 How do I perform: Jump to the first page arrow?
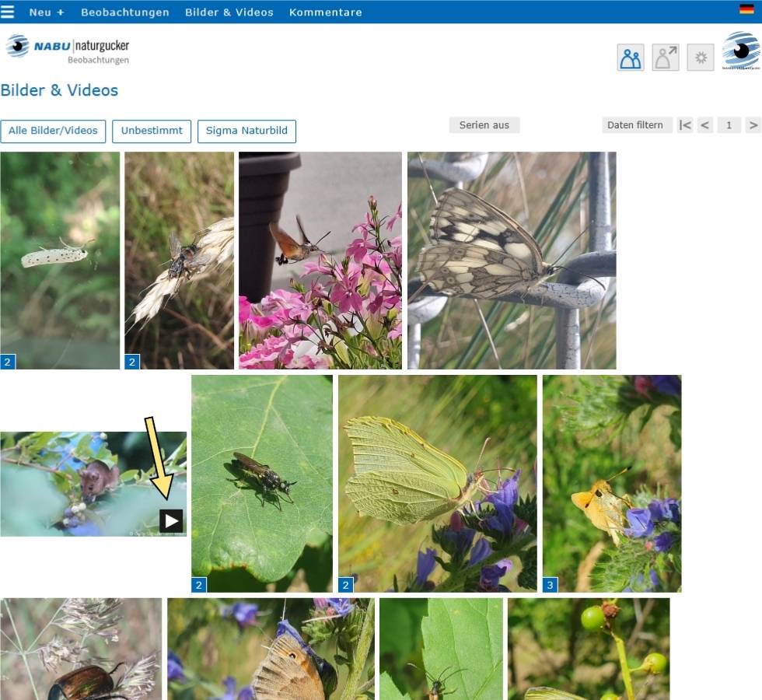coord(685,125)
